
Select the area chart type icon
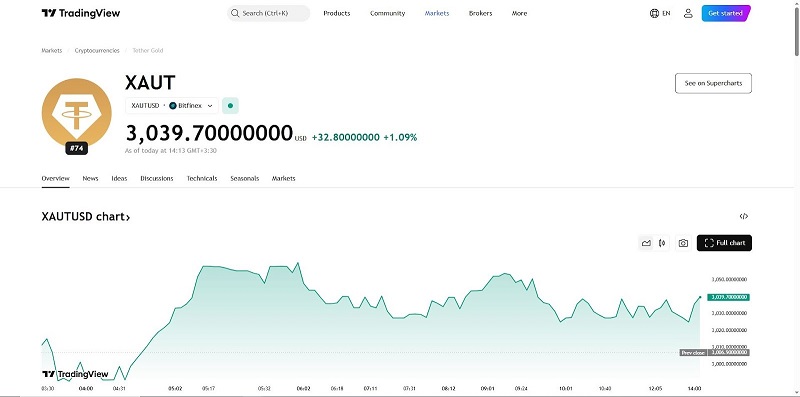pyautogui.click(x=646, y=243)
